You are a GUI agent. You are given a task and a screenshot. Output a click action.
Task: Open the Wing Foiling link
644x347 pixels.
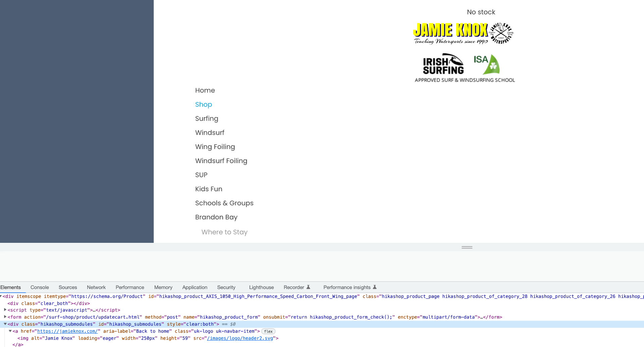pyautogui.click(x=215, y=147)
